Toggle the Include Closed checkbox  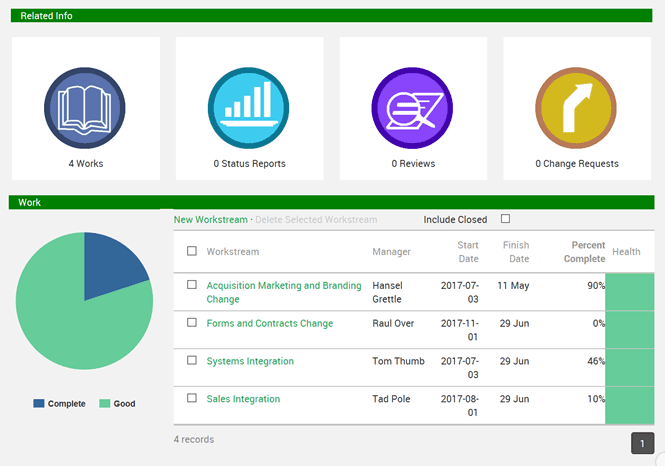pos(505,219)
